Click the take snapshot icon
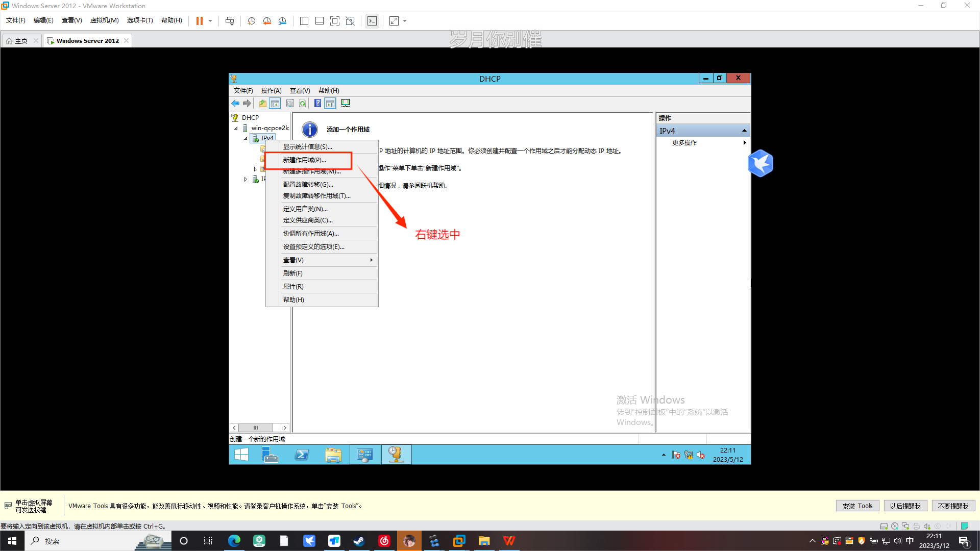 click(252, 21)
